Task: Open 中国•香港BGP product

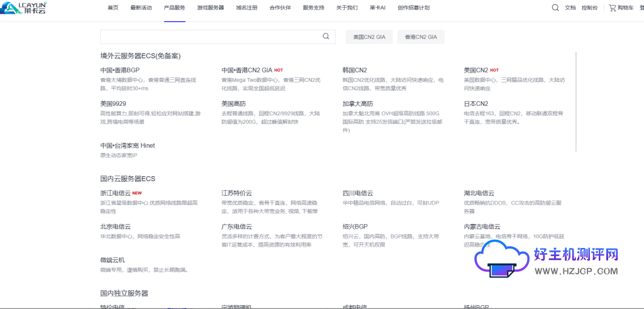Action: [x=120, y=70]
